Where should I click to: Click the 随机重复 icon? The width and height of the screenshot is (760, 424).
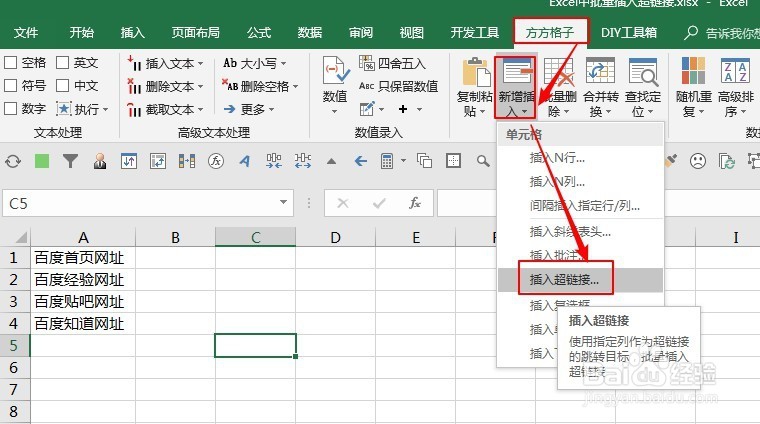(693, 71)
